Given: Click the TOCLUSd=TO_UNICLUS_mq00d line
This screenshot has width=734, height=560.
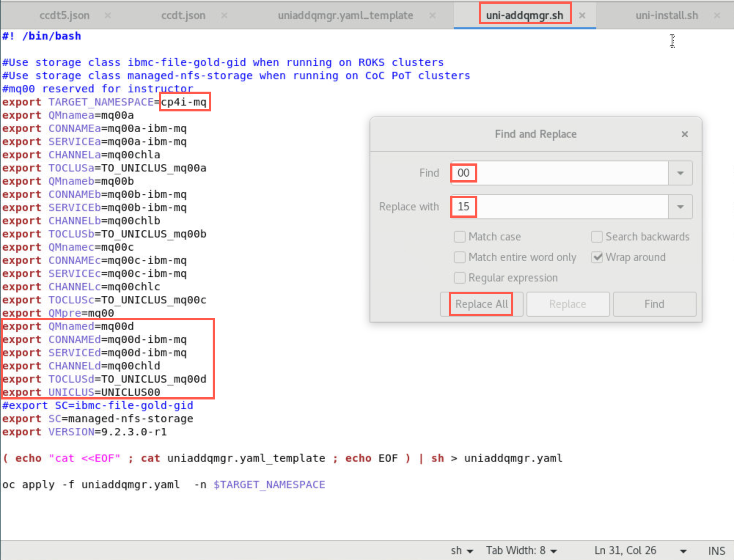Looking at the screenshot, I should [104, 379].
